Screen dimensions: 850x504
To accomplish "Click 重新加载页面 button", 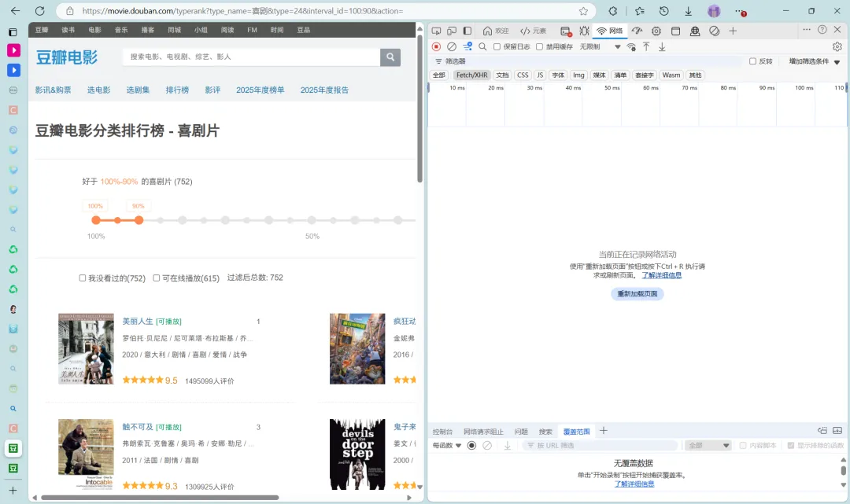I will [637, 293].
